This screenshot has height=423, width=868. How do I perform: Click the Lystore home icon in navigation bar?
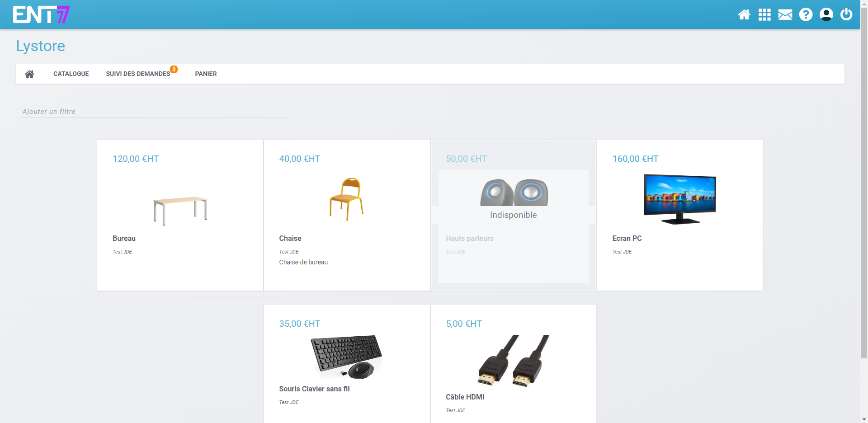pos(29,74)
